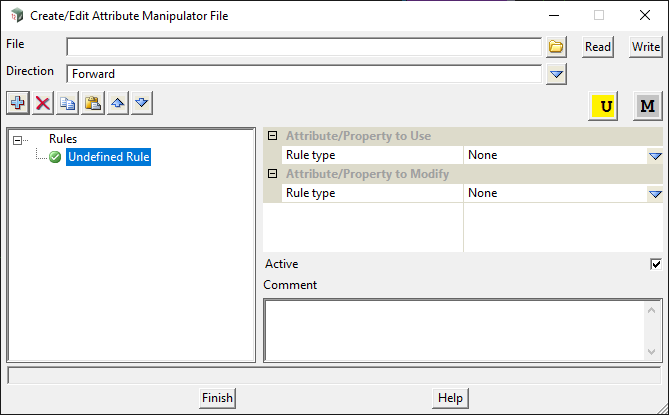669x415 pixels.
Task: Move rule up with the up arrow icon
Action: point(117,103)
